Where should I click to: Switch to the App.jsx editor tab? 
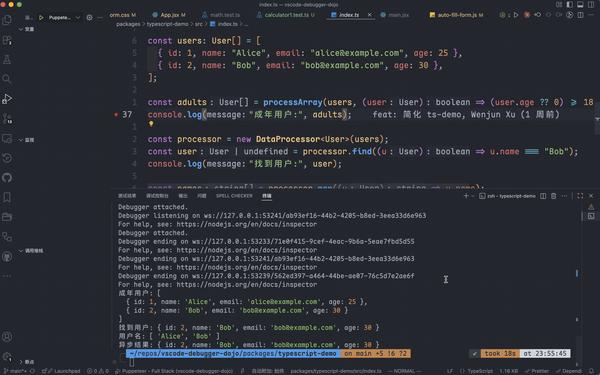[x=169, y=15]
